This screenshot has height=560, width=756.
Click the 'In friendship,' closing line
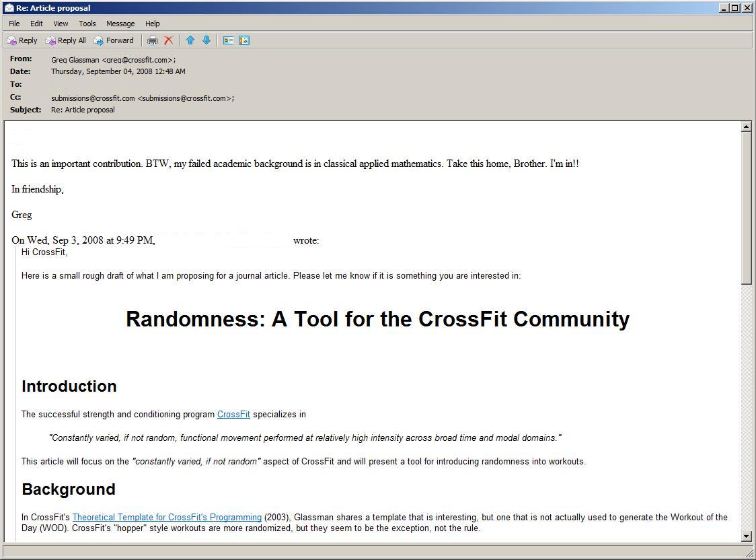click(38, 189)
